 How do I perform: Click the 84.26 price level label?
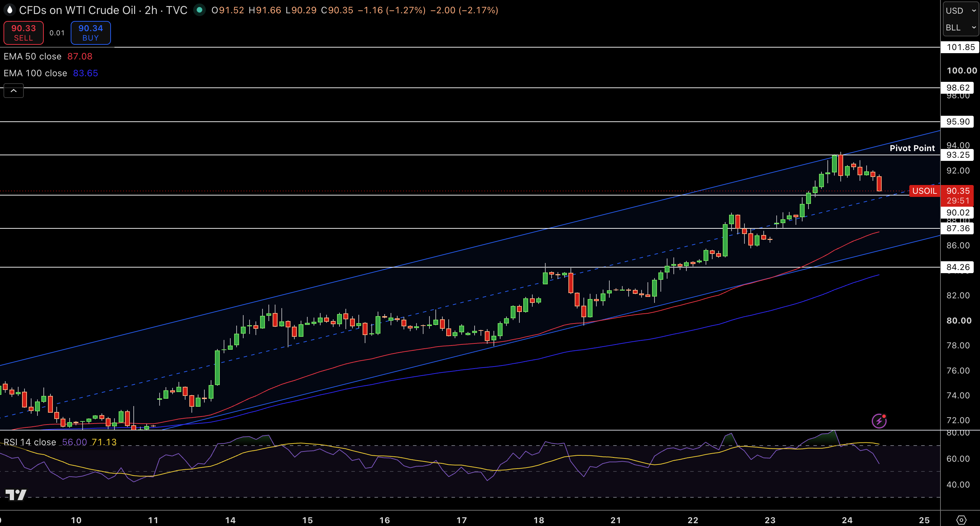tap(957, 267)
